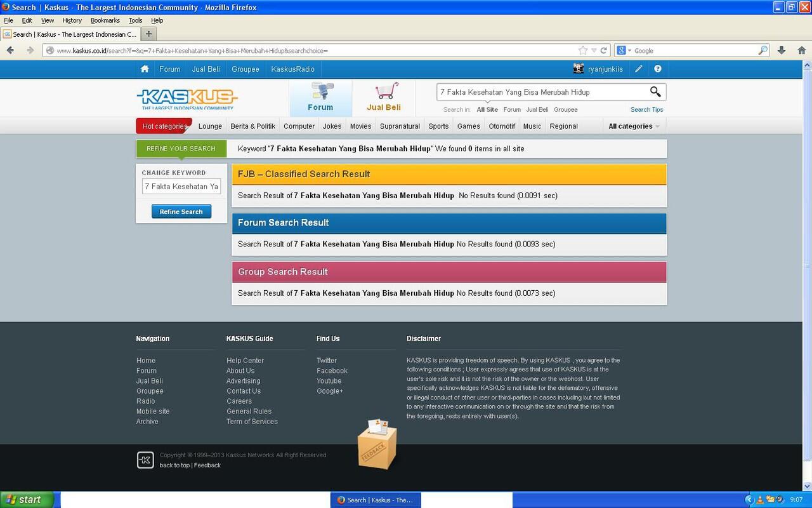
Task: Open the Supranatural category
Action: click(400, 126)
